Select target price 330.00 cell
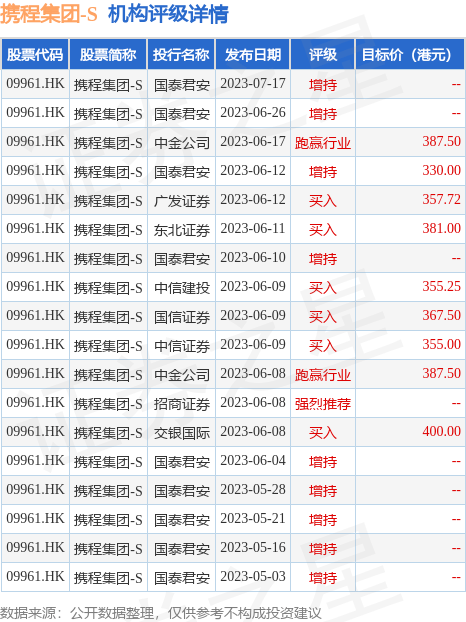 [x=410, y=171]
